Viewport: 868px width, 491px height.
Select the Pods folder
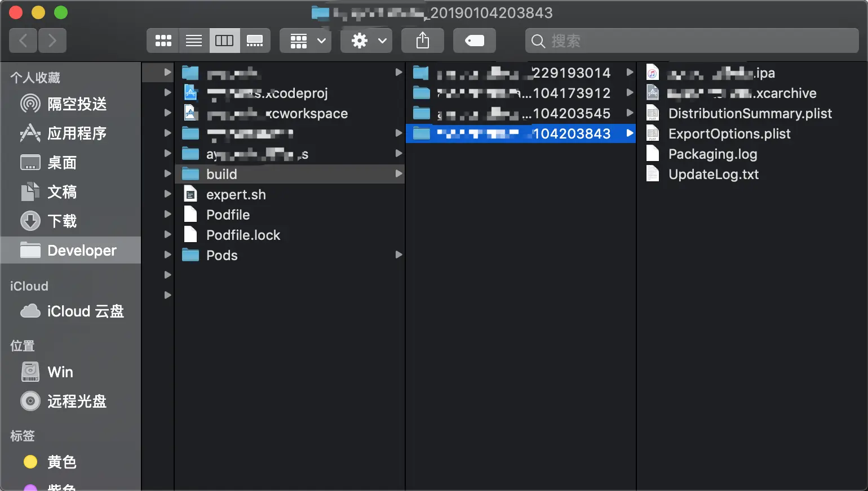point(290,255)
